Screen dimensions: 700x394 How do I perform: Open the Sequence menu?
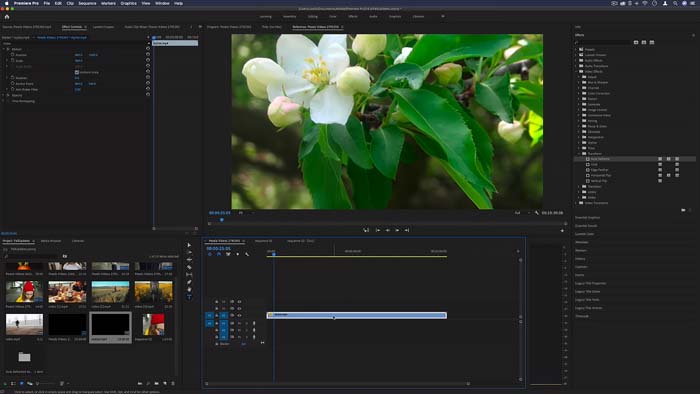tap(87, 3)
